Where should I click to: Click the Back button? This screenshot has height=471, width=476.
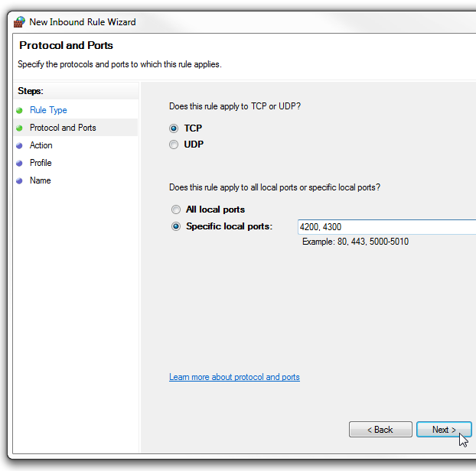[380, 430]
